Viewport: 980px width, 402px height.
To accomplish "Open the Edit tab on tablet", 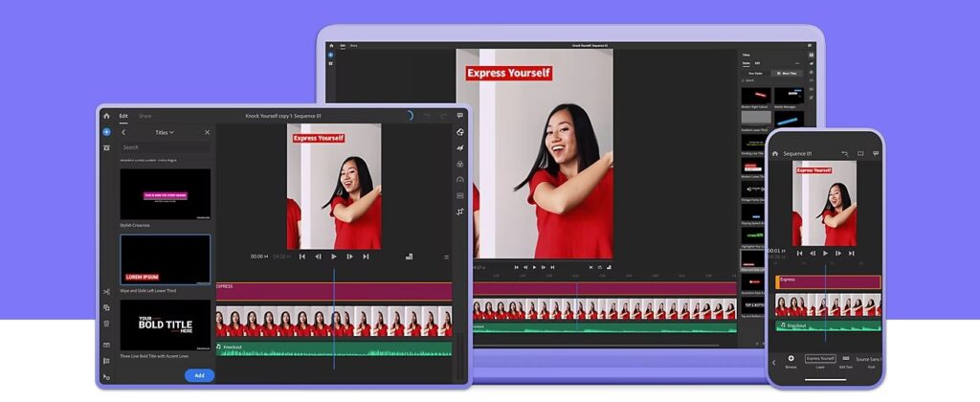I will 123,116.
